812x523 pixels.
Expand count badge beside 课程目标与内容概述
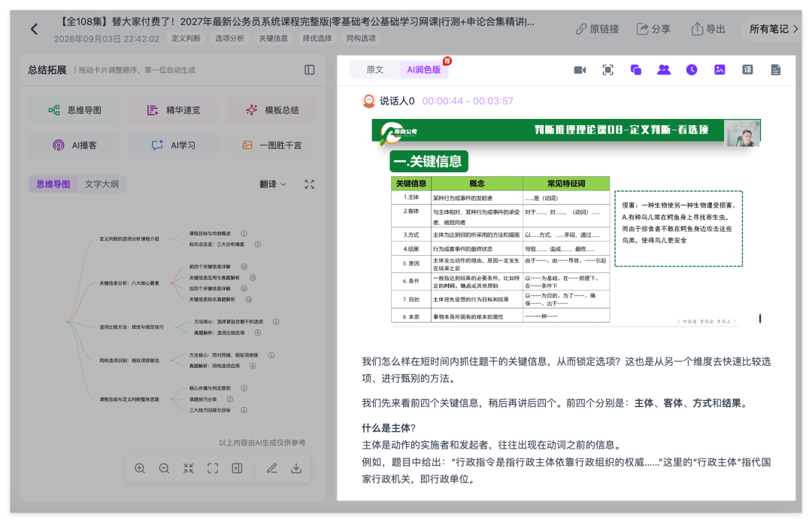244,233
